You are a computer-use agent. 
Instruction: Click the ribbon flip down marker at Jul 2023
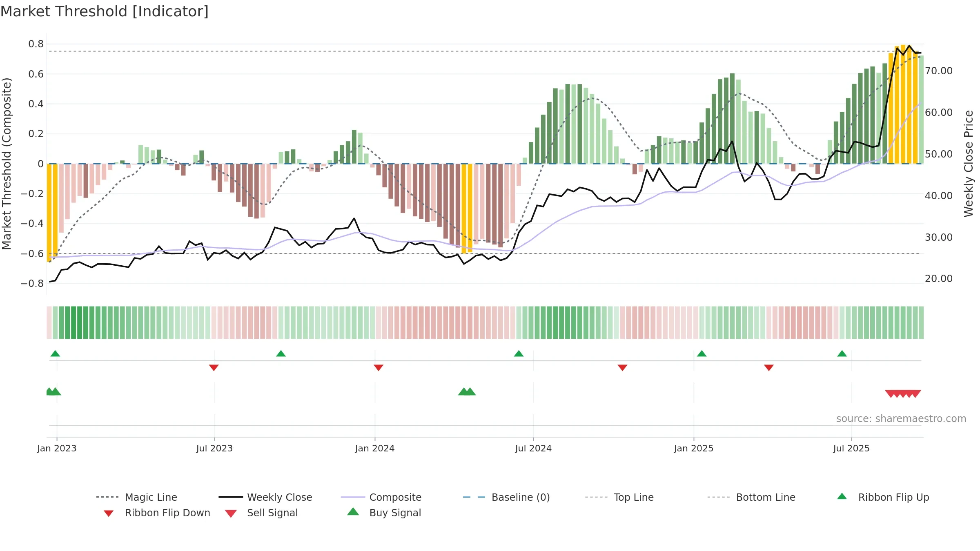[214, 368]
